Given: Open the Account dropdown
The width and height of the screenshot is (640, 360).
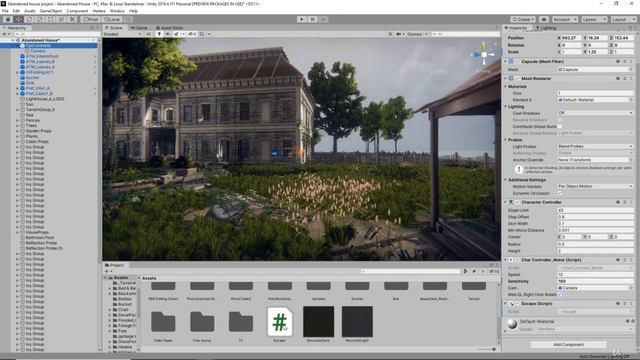Looking at the screenshot, I should (564, 19).
